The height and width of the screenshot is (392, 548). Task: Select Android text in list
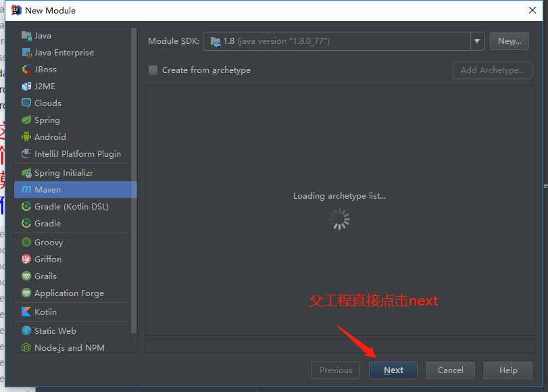pos(50,137)
